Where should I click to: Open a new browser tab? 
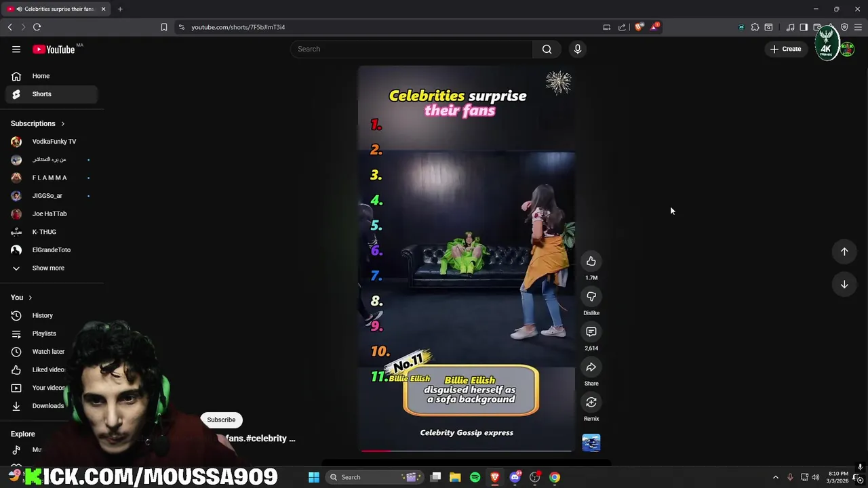[120, 9]
